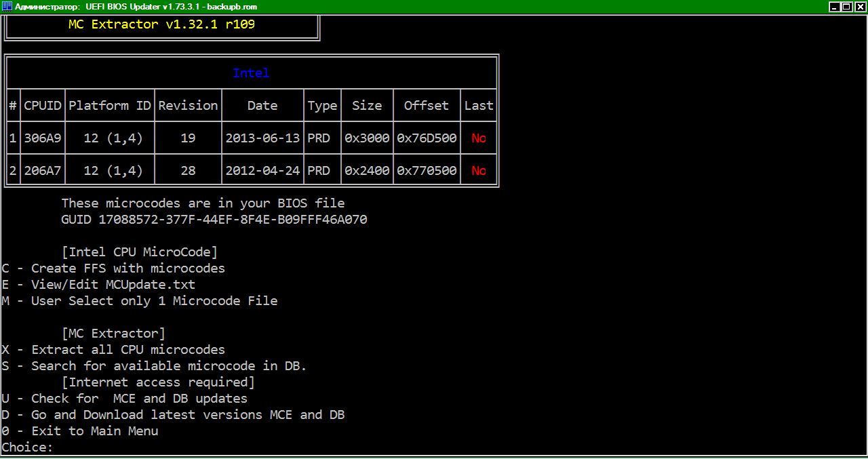Maximize the UEFI BIOS Updater window
Image resolution: width=868 pixels, height=459 pixels.
click(846, 7)
